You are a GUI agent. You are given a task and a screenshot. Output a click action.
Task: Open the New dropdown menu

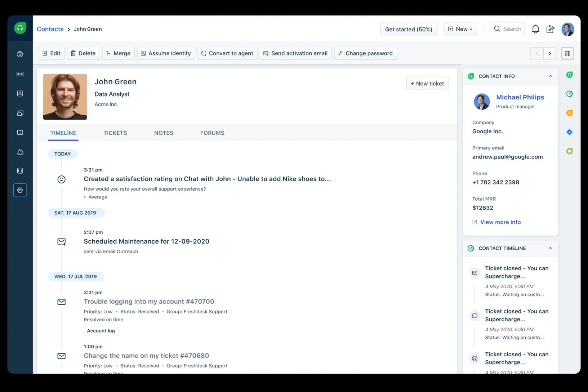click(x=460, y=29)
